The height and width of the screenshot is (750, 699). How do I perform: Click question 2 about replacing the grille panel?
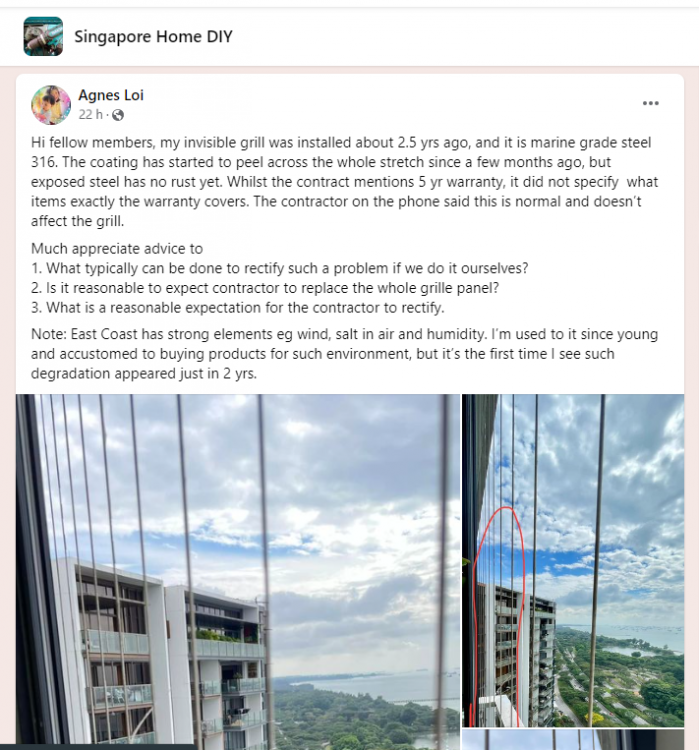pos(265,288)
